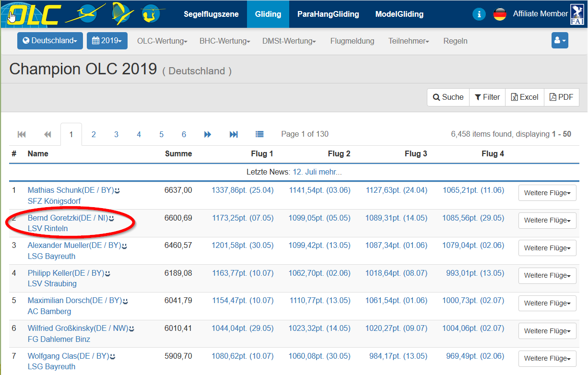This screenshot has width=588, height=375.
Task: Export the table with PDF button
Action: pyautogui.click(x=562, y=97)
